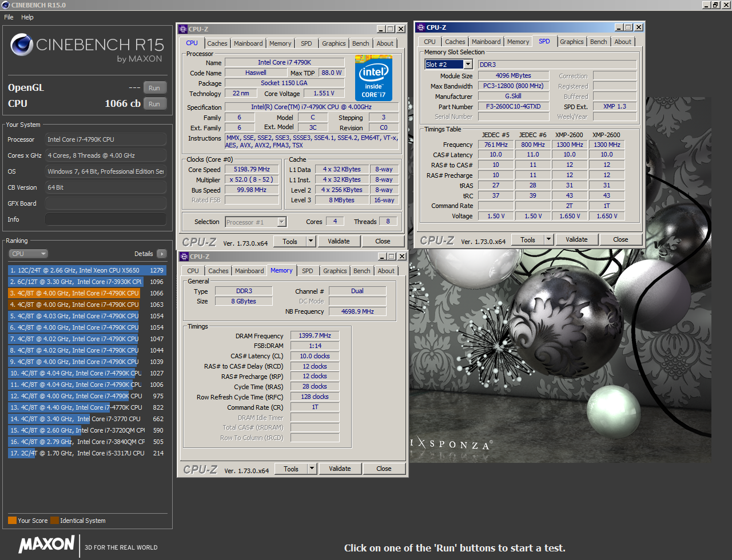Switch to Memory tab in CPU window
Image resolution: width=732 pixels, height=560 pixels.
280,43
